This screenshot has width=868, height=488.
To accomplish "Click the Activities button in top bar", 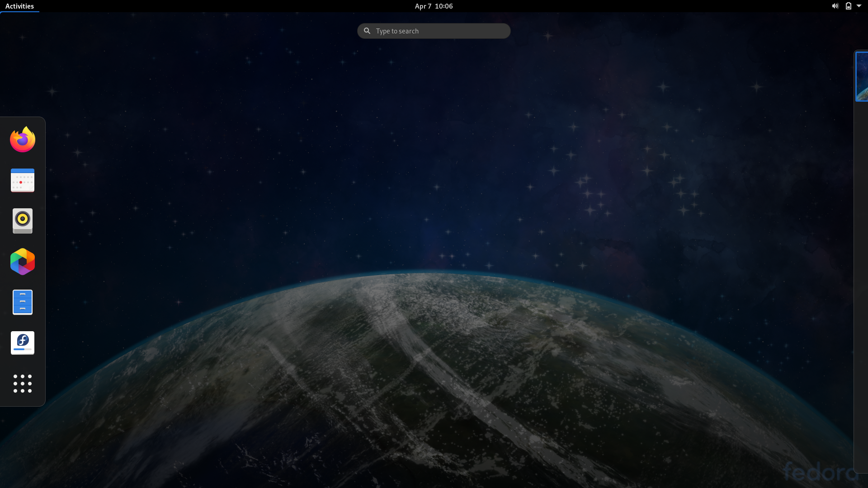I will click(x=19, y=6).
